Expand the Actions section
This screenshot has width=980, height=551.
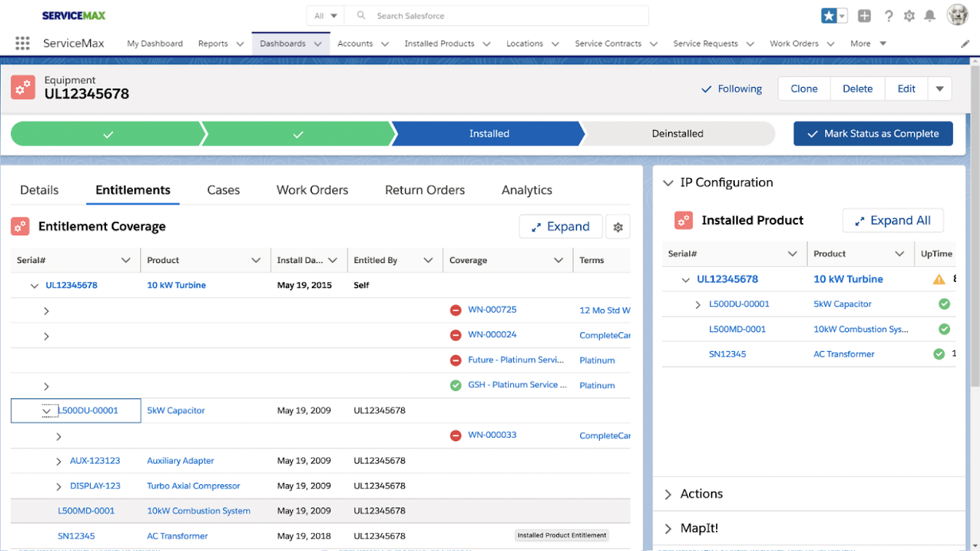point(668,495)
